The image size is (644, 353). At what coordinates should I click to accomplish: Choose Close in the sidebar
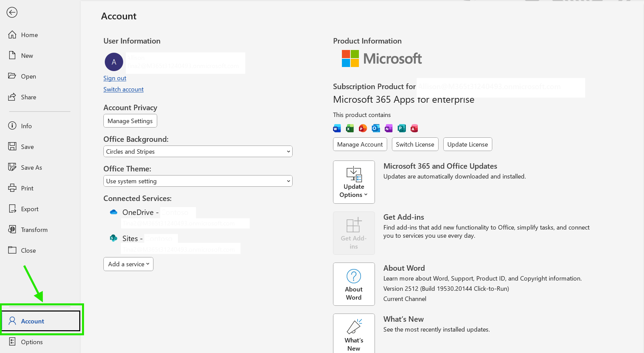[x=40, y=251]
